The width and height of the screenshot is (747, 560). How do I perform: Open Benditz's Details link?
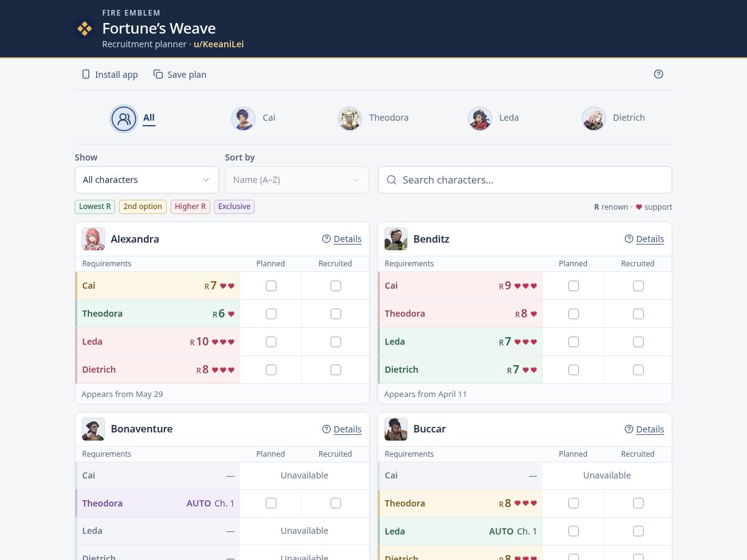pos(650,239)
